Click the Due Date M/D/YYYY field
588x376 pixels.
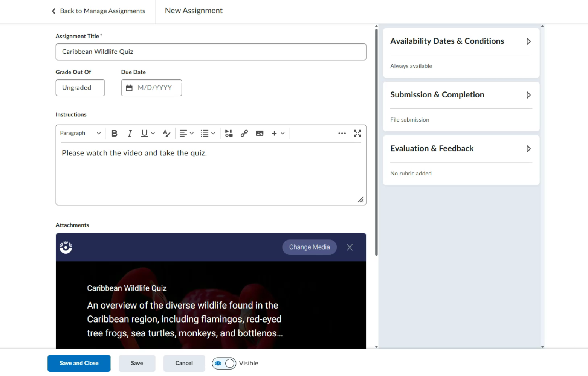click(151, 88)
